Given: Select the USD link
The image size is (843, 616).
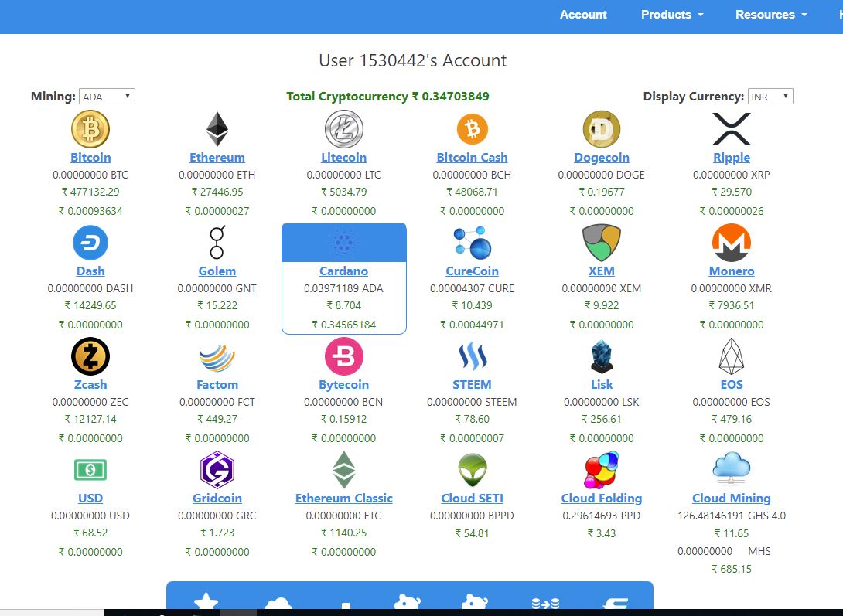Looking at the screenshot, I should (x=90, y=498).
